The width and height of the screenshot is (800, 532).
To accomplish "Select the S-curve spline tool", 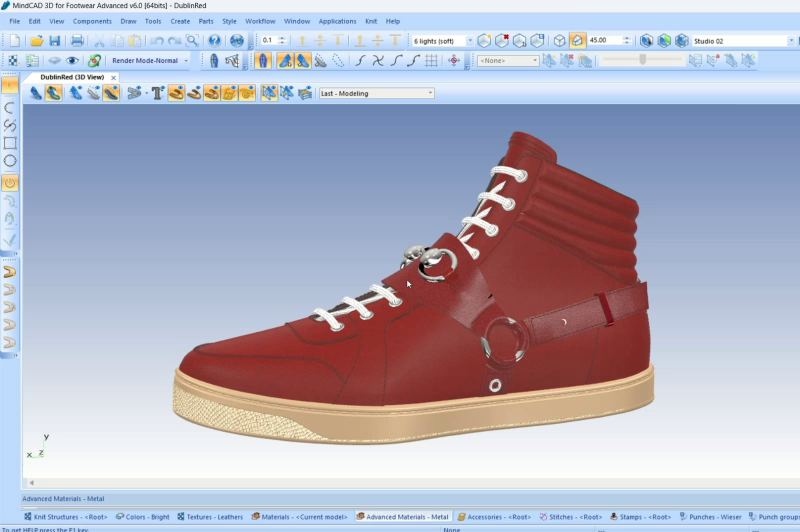I will pos(10,125).
